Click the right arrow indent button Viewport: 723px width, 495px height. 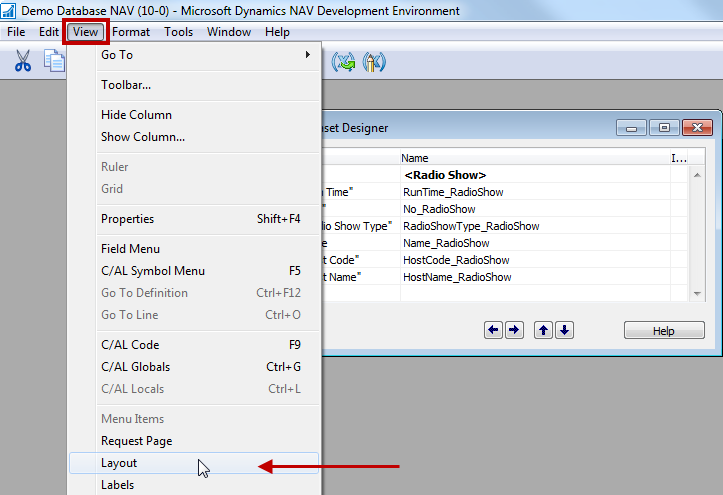514,330
